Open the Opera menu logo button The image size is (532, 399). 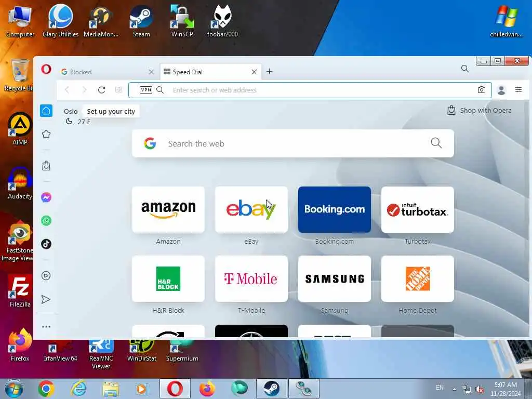46,69
